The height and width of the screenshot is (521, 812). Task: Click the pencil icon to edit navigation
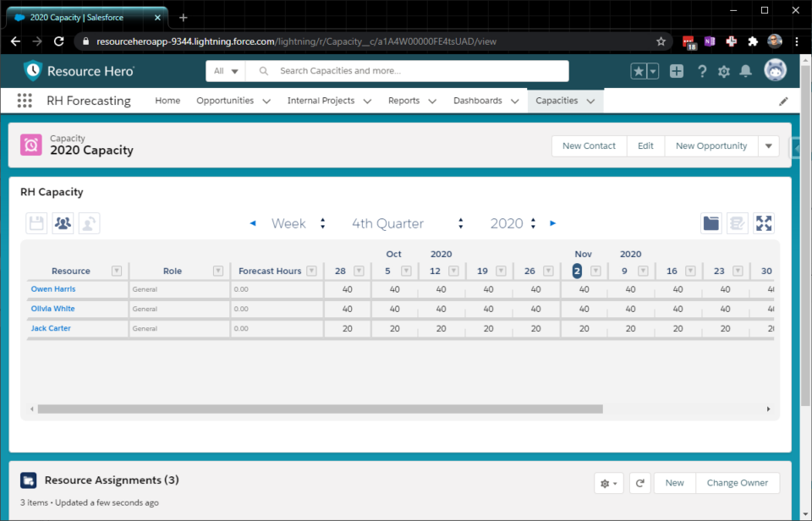[x=783, y=101]
